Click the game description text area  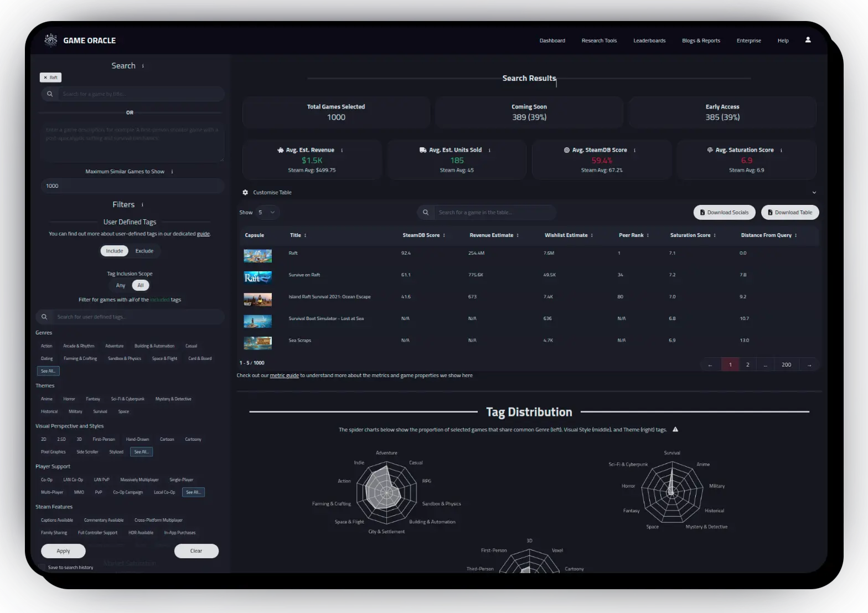coord(133,143)
